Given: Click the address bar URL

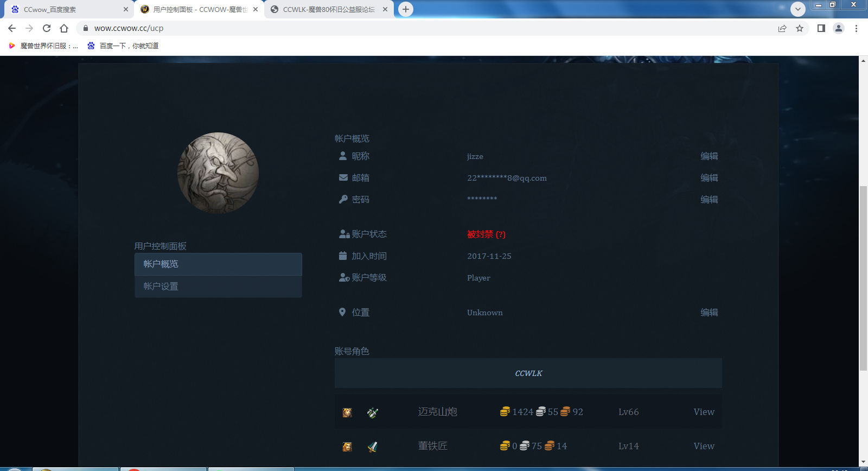Looking at the screenshot, I should coord(129,28).
